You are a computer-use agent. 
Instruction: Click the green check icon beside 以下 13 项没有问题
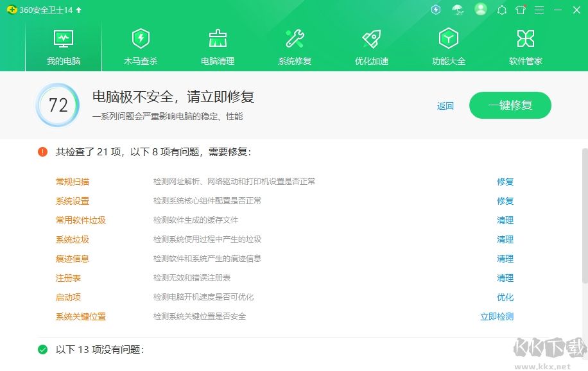(x=43, y=350)
